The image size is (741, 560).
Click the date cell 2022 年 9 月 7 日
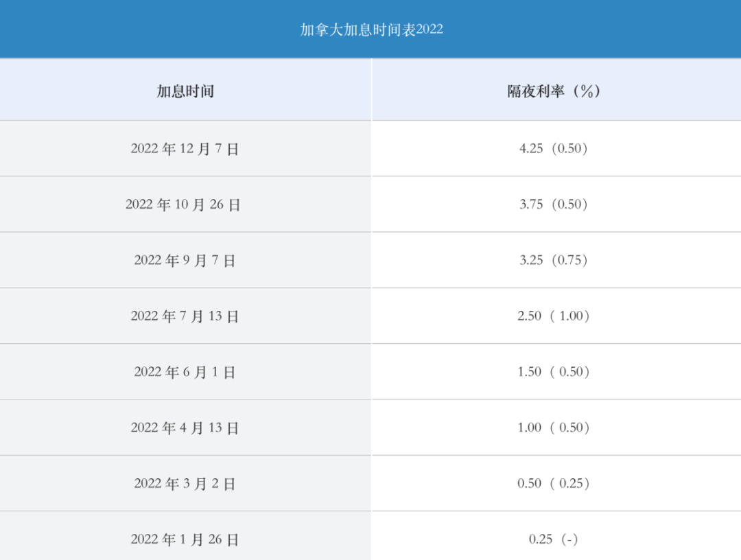tap(185, 260)
